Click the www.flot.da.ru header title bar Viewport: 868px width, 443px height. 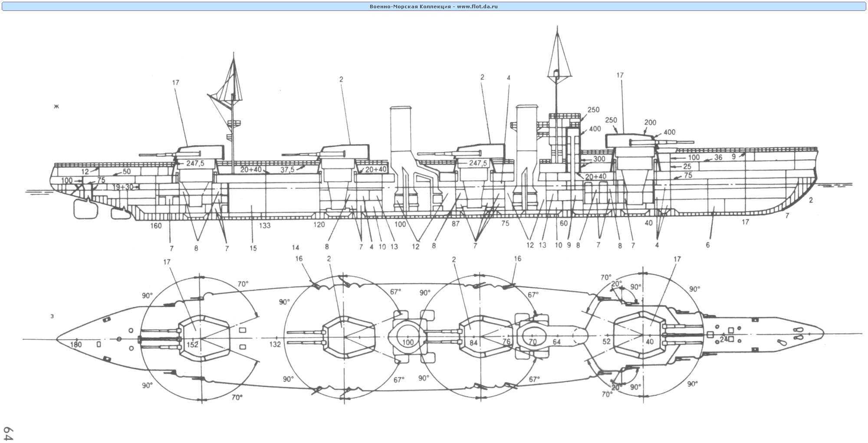click(434, 7)
